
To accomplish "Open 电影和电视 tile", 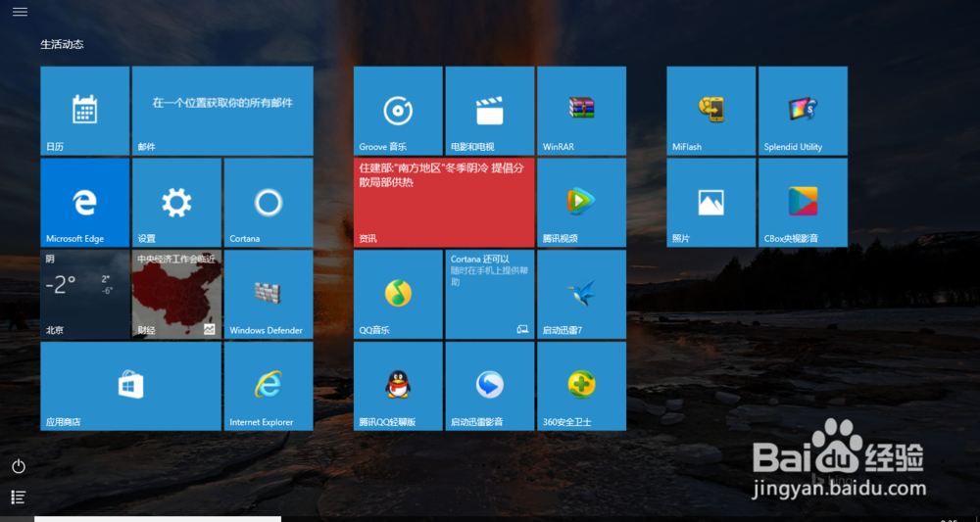I will (x=490, y=111).
